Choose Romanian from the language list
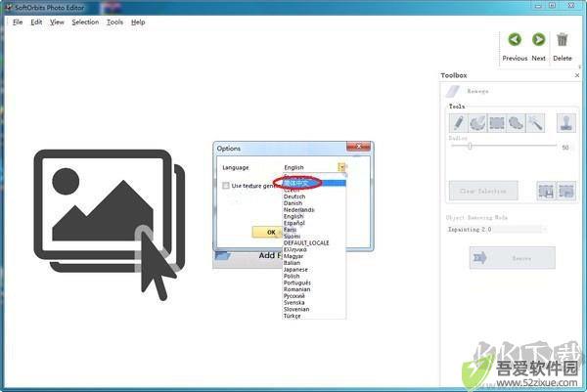 (x=314, y=289)
